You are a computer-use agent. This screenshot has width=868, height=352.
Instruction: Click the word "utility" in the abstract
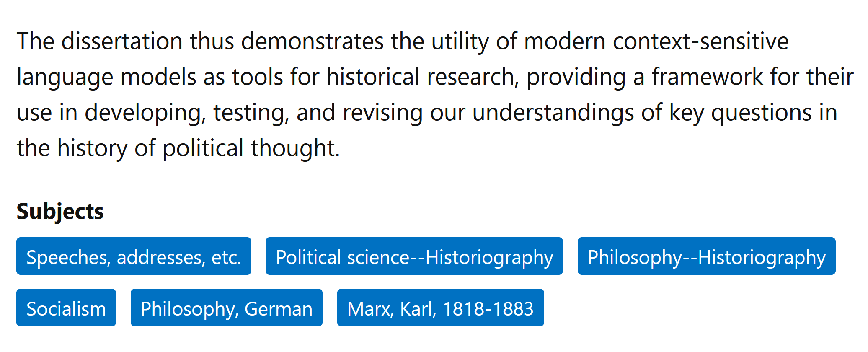point(460,41)
